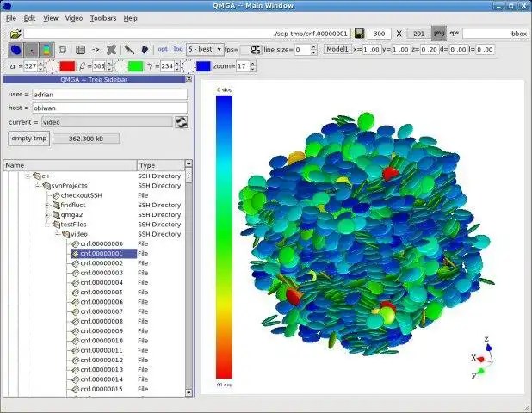Close the QMGA Tree Sidebar panel

[189, 79]
